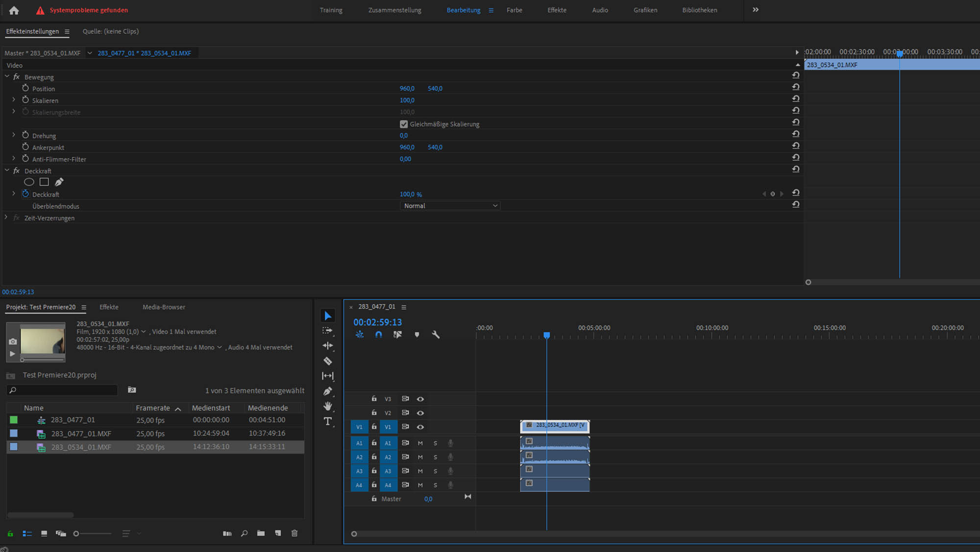Click the new bin folder icon
Image resolution: width=980 pixels, height=552 pixels.
[261, 533]
